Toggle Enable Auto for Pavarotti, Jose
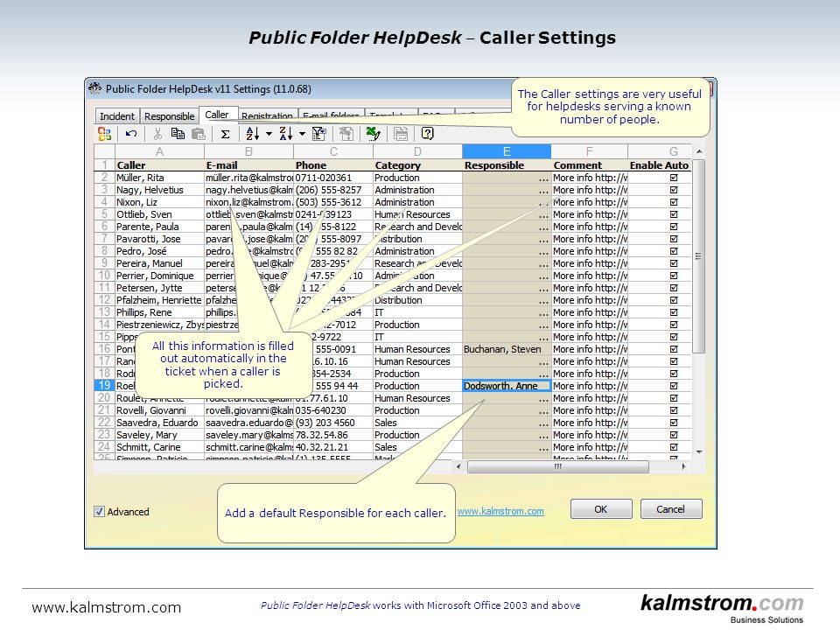Viewport: 840px width, 630px height. pyautogui.click(x=674, y=239)
